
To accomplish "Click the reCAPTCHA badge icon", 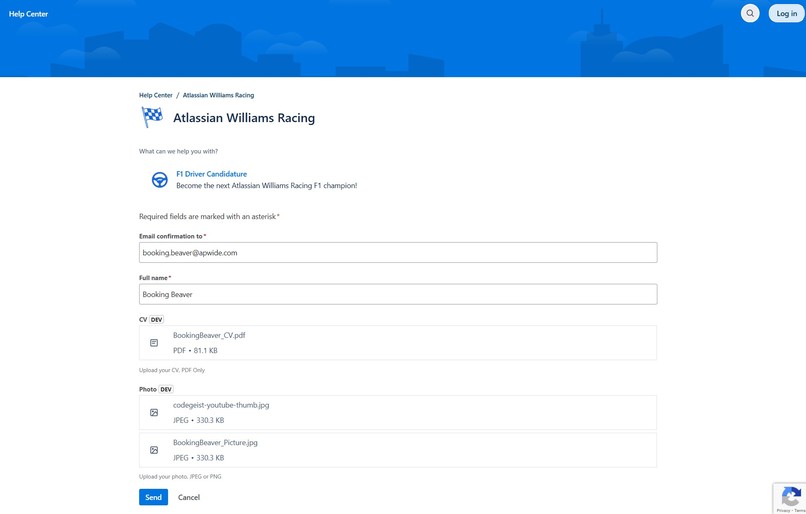I will coord(791,497).
